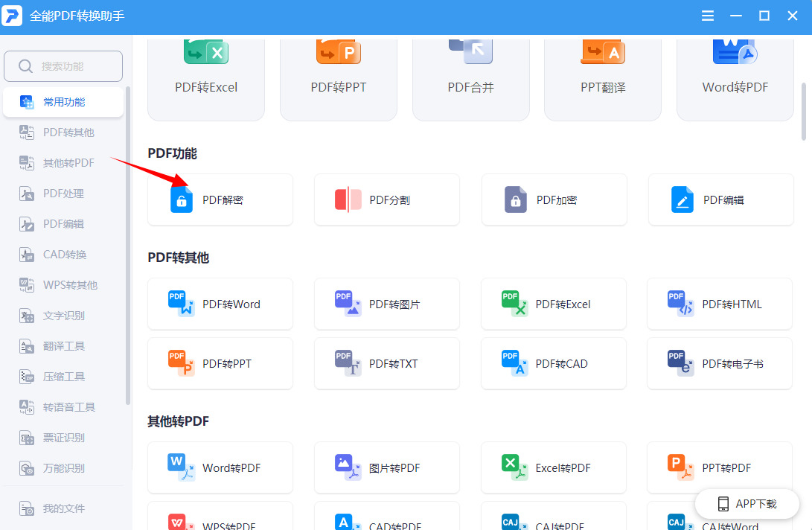Click the Excel转PDF label text

point(563,467)
